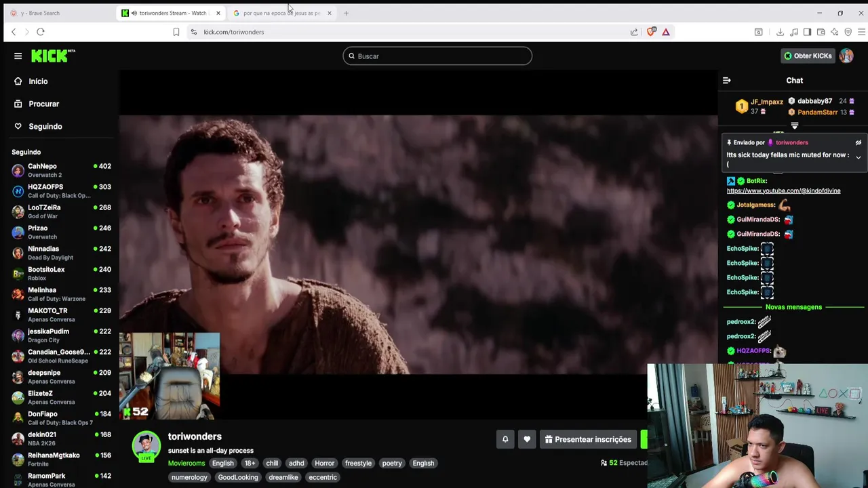Open Procurar in sidebar
This screenshot has height=488, width=868.
[x=43, y=104]
